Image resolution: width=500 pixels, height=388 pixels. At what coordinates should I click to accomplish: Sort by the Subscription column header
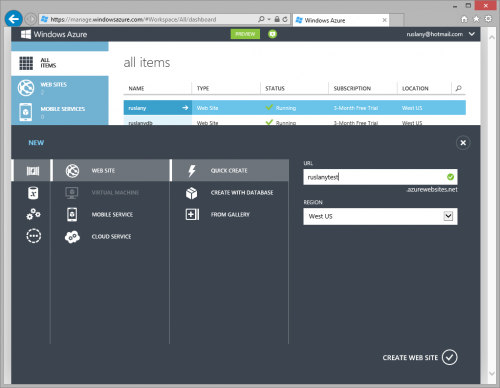click(x=352, y=88)
